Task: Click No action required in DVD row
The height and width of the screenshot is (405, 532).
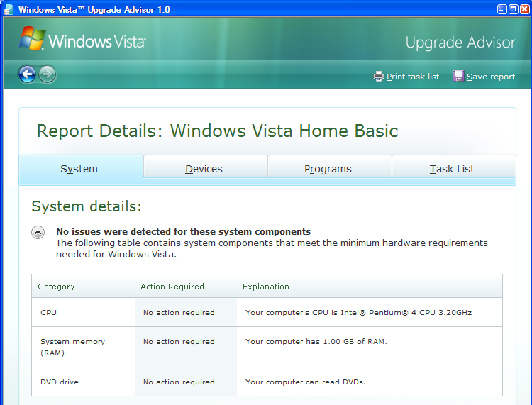Action: 179,382
